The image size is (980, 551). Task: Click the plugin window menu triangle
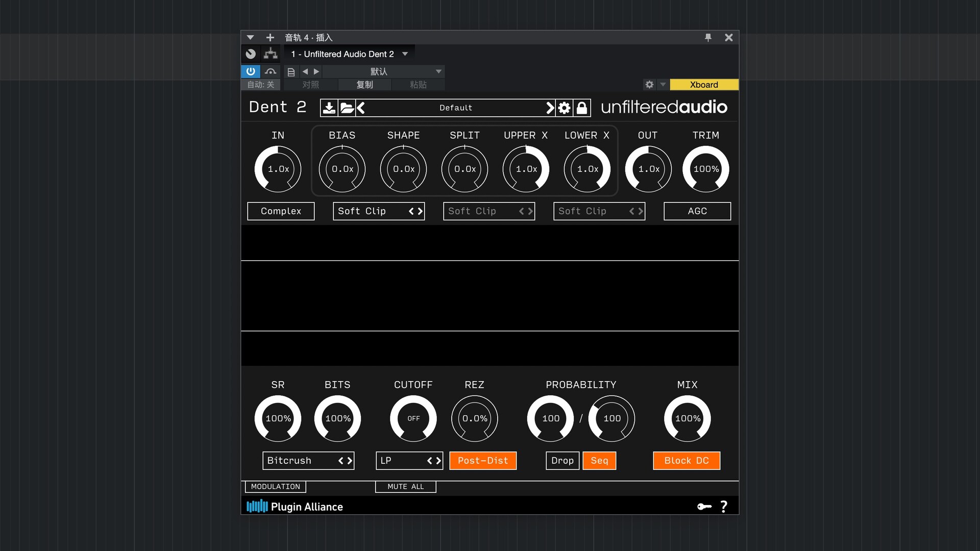click(250, 37)
